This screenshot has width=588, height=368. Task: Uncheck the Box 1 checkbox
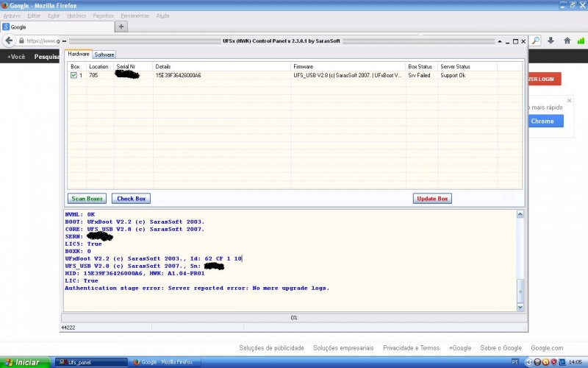point(73,75)
